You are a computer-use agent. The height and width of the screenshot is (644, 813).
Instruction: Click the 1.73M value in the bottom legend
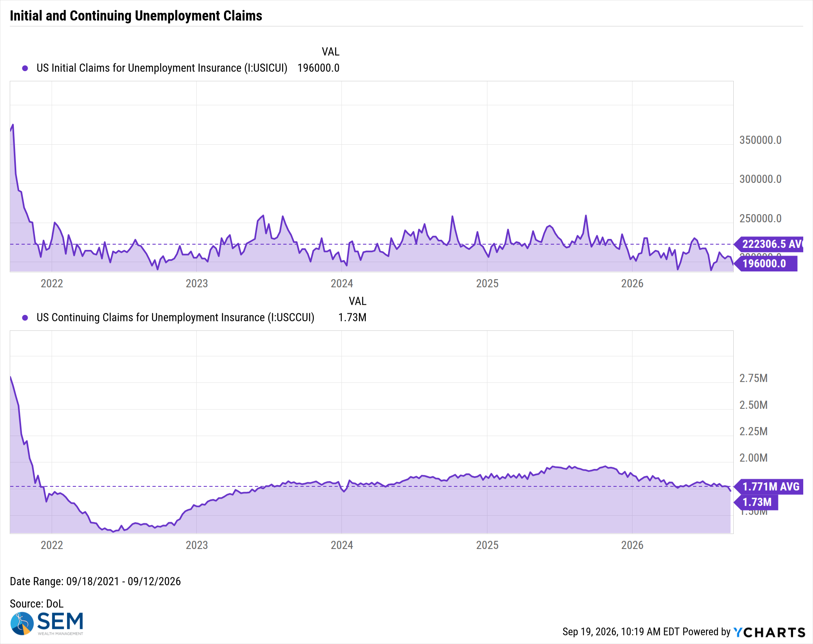[352, 317]
